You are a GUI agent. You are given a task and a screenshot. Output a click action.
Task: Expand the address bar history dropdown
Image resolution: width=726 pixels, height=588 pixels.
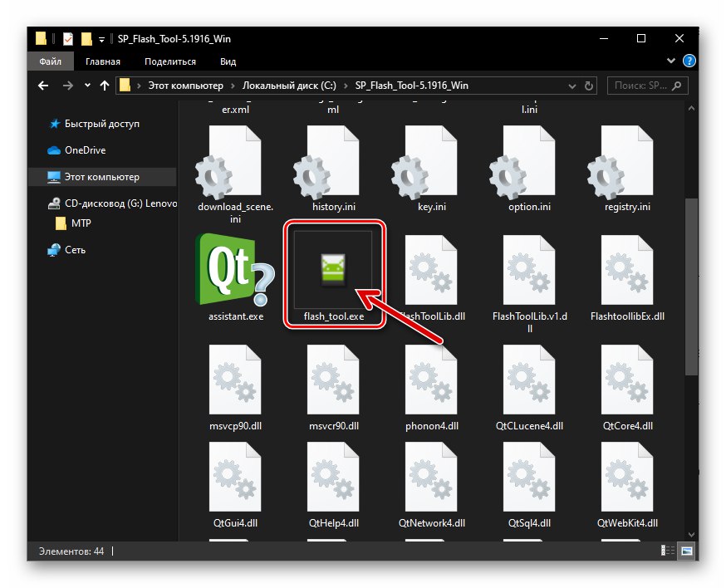[x=572, y=86]
